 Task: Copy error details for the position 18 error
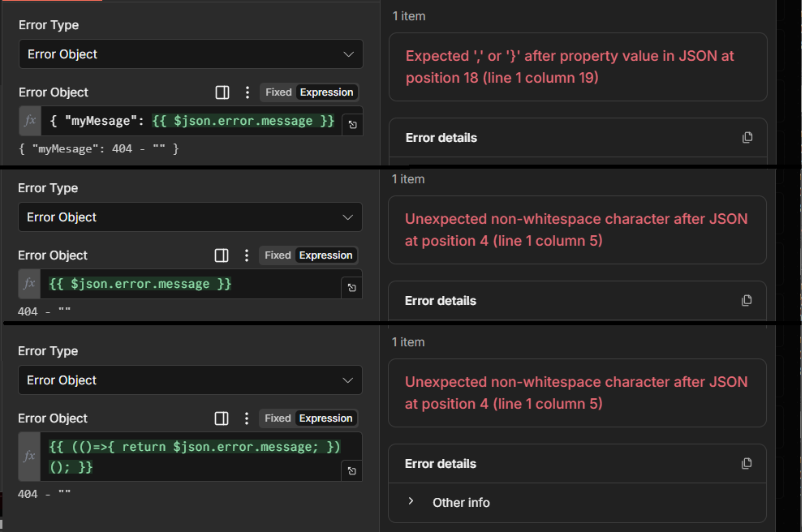coord(747,137)
